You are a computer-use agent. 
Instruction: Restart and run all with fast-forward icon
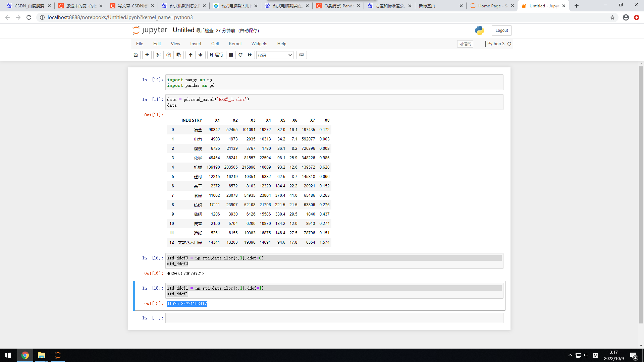[250, 55]
